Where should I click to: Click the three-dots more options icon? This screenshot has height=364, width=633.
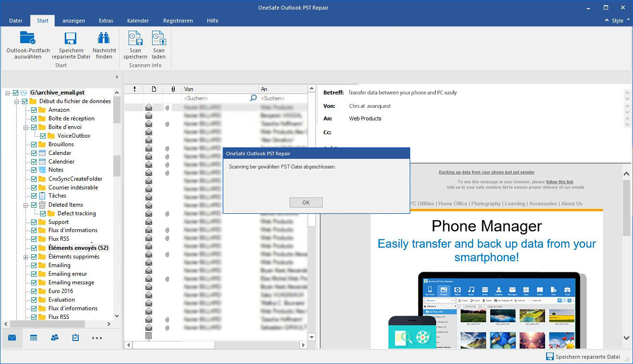(x=97, y=338)
